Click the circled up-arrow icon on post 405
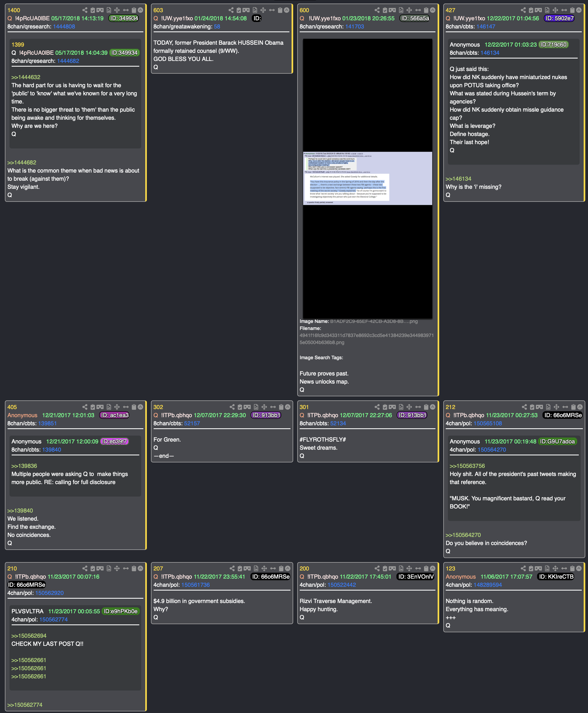The height and width of the screenshot is (713, 588). pyautogui.click(x=140, y=407)
